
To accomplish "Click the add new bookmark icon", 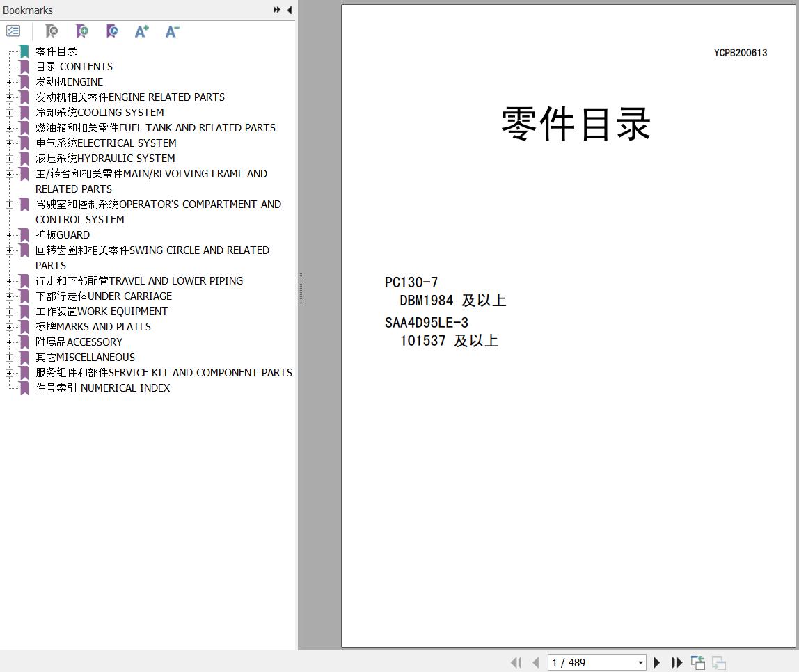I will (x=81, y=31).
